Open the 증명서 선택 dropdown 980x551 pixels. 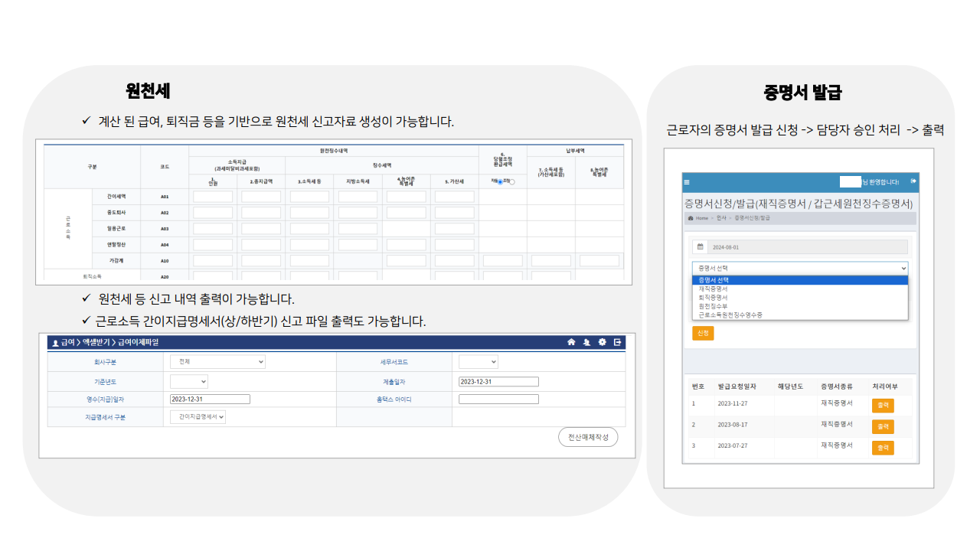click(800, 268)
